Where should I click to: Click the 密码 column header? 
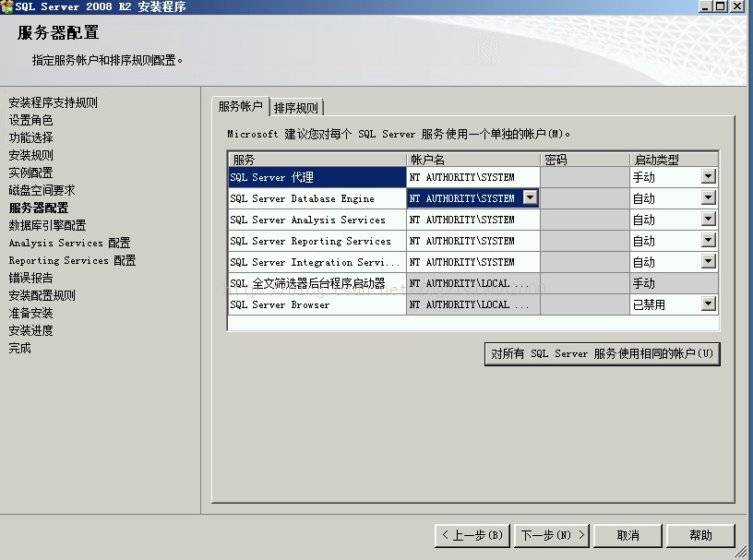585,160
